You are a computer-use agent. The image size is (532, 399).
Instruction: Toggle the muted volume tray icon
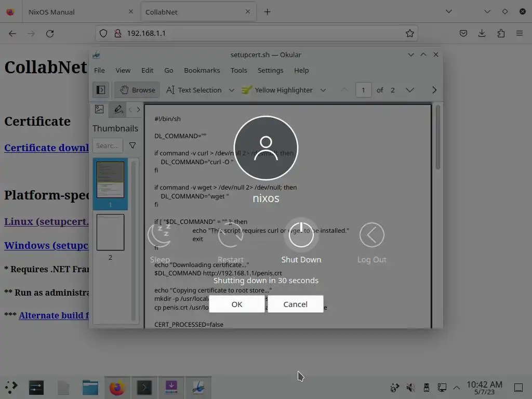(410, 388)
